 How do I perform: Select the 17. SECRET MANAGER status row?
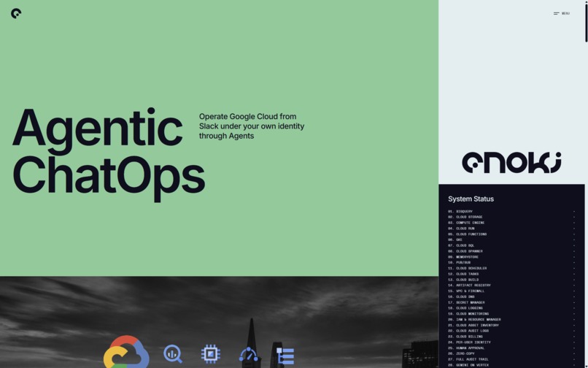[x=511, y=303]
